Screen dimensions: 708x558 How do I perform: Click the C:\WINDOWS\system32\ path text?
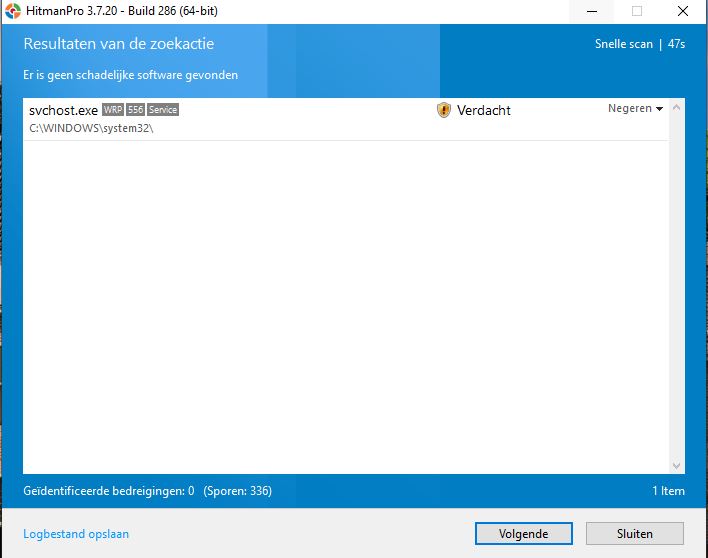91,128
